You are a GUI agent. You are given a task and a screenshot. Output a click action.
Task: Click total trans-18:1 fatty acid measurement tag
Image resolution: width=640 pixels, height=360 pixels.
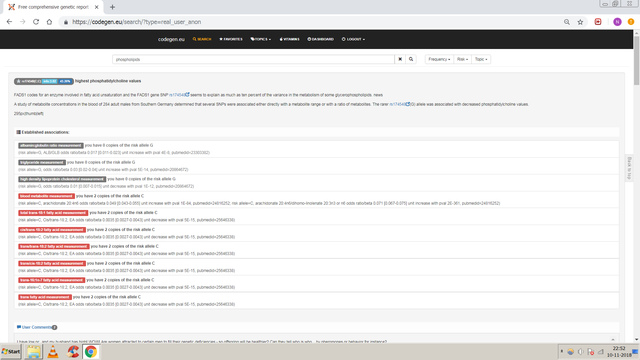tap(53, 213)
